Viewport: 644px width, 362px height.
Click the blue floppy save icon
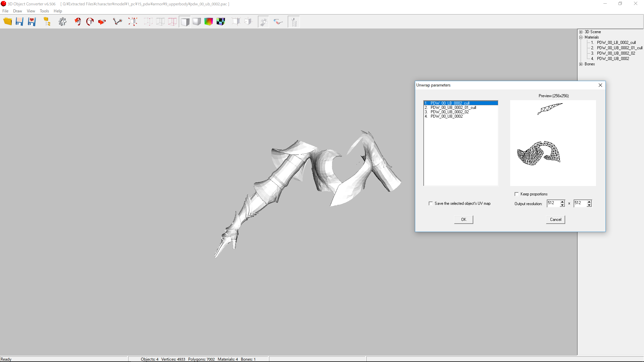click(19, 22)
